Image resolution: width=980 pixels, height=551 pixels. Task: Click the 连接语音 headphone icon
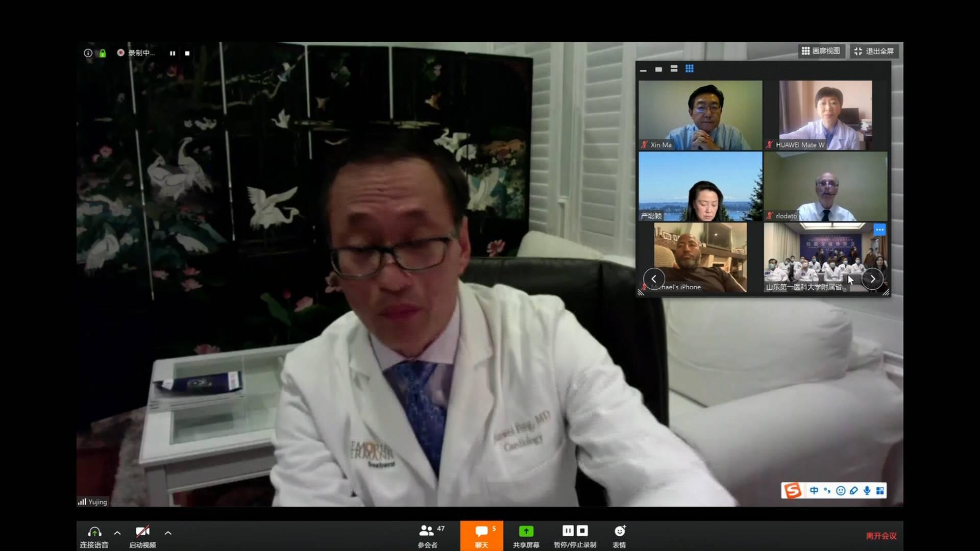point(94,532)
